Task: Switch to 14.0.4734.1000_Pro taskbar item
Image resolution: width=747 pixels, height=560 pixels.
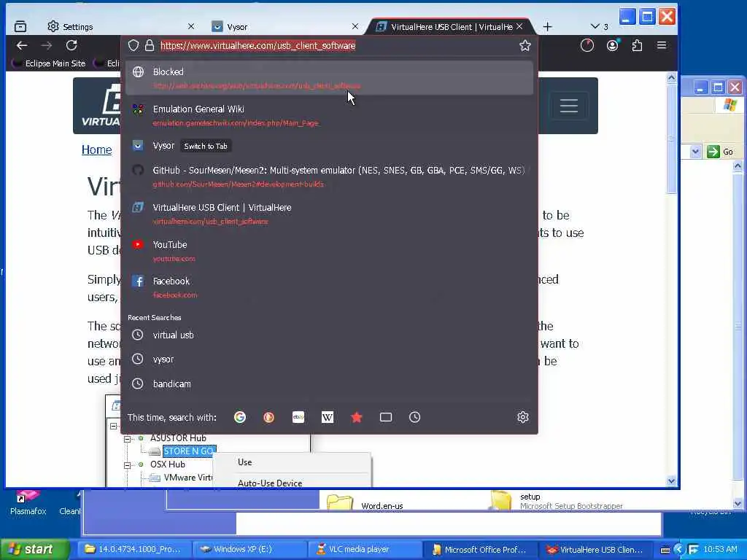Action: (x=134, y=550)
